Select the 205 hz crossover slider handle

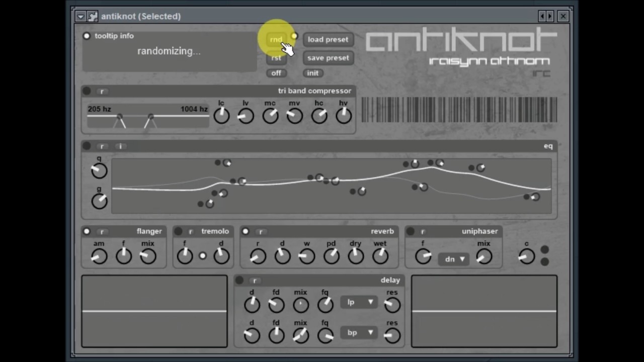coord(119,117)
